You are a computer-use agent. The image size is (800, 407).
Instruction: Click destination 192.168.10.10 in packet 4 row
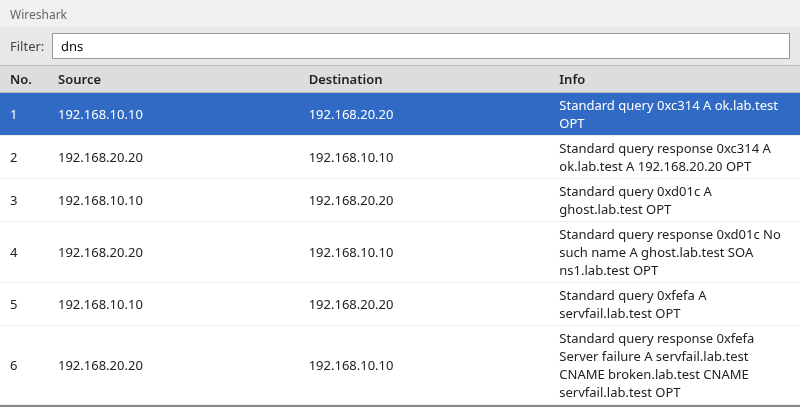click(x=351, y=252)
